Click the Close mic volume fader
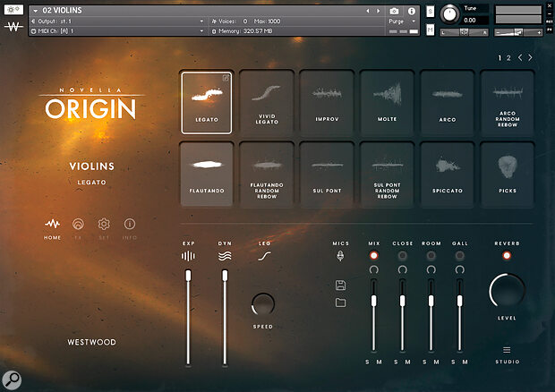The height and width of the screenshot is (392, 555). [x=403, y=301]
